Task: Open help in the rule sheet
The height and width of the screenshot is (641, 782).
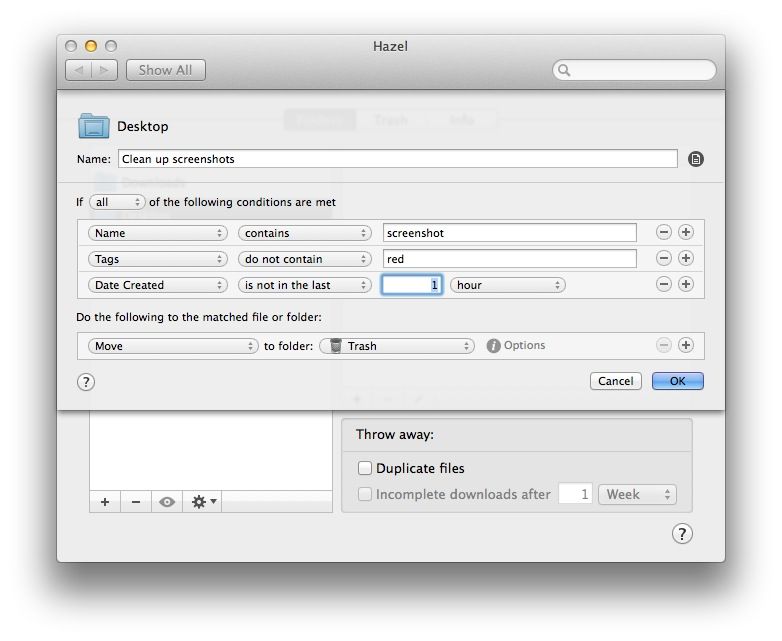Action: [x=86, y=381]
